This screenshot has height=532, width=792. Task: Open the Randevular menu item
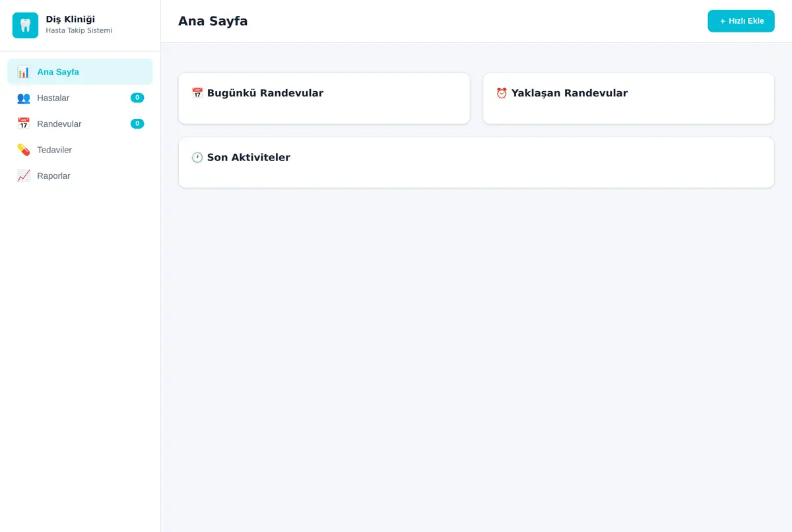[80, 123]
